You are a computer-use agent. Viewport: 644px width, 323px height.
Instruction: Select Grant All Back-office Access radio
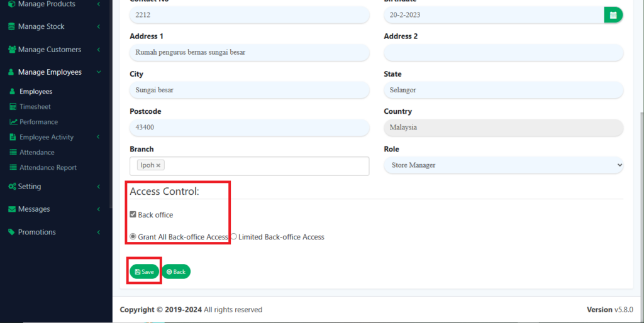tap(133, 237)
